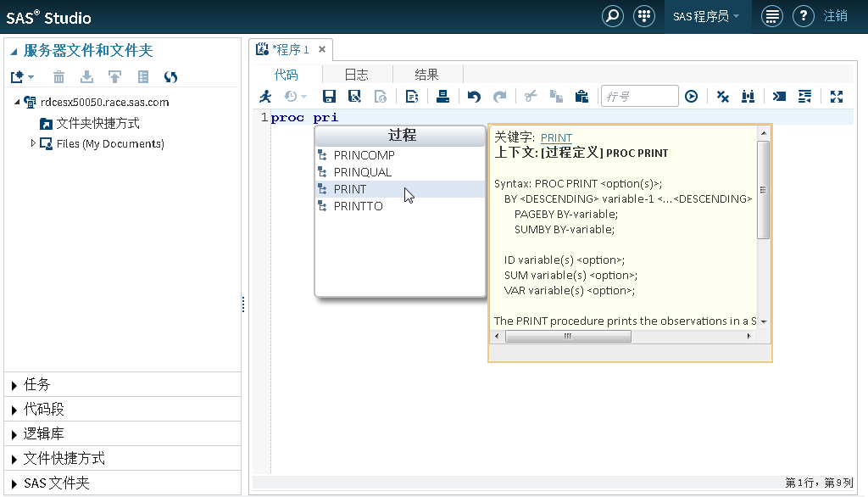The image size is (868, 497).
Task: Maximize the editor view with the expand icon
Action: pyautogui.click(x=837, y=97)
